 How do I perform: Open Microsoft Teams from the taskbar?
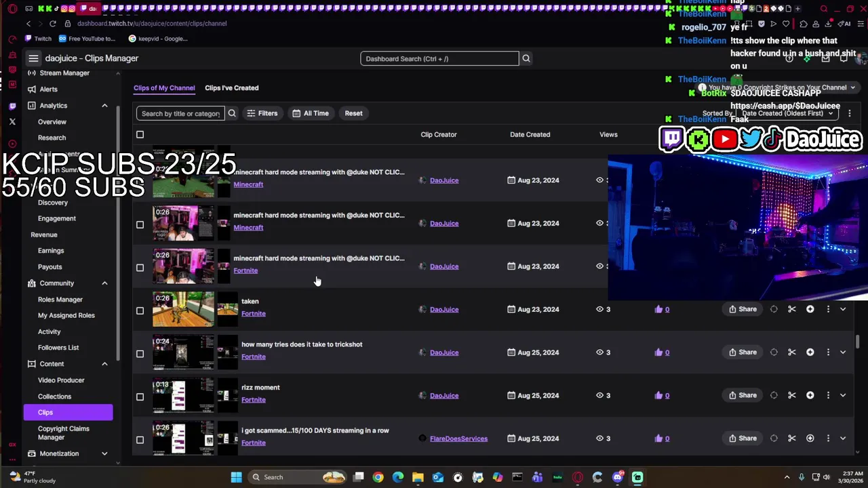click(x=537, y=477)
